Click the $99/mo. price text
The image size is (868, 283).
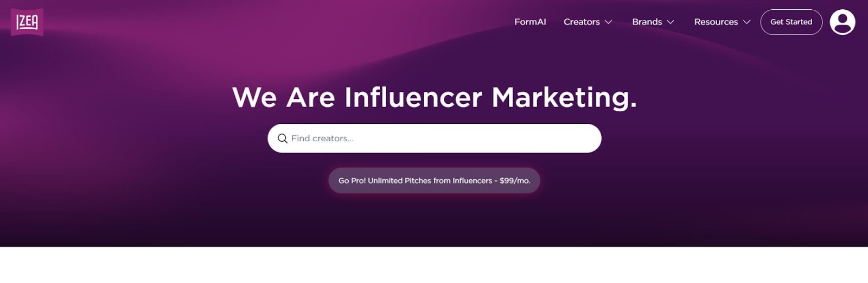[515, 181]
